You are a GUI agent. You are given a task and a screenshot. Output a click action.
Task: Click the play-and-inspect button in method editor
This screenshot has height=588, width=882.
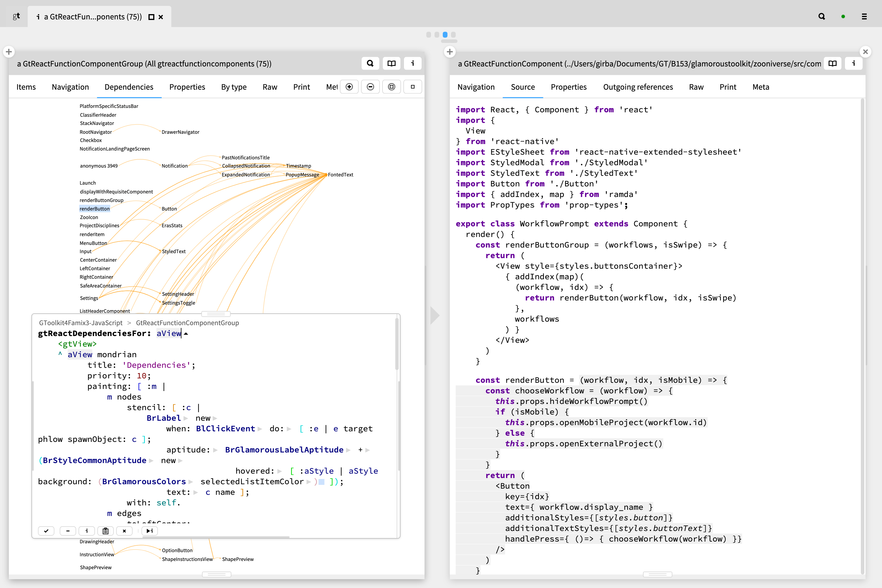(x=150, y=531)
